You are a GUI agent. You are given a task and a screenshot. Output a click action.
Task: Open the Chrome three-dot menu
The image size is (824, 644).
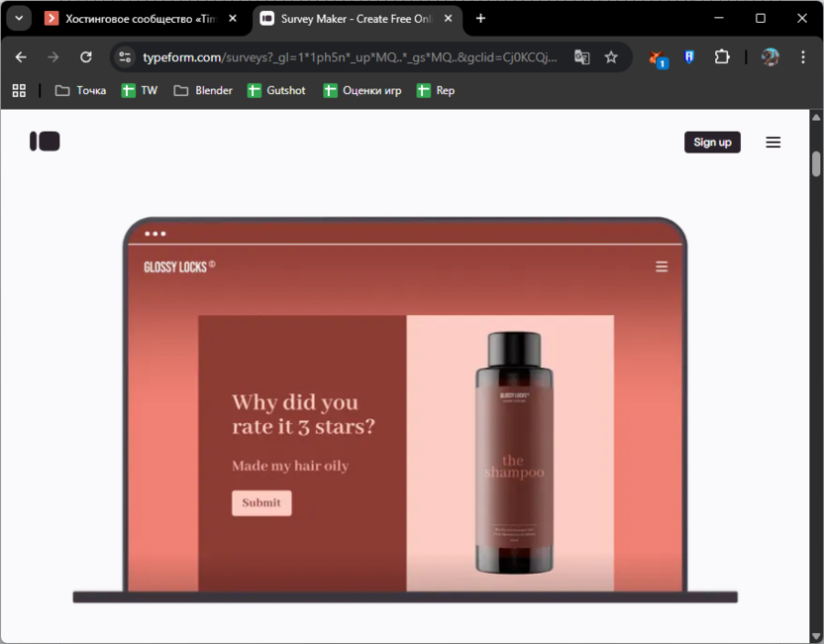coord(803,57)
